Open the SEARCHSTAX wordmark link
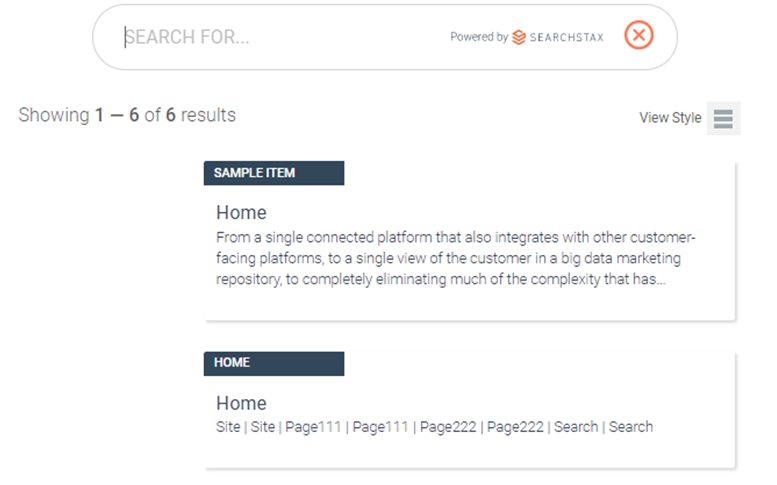The width and height of the screenshot is (777, 485). 566,37
